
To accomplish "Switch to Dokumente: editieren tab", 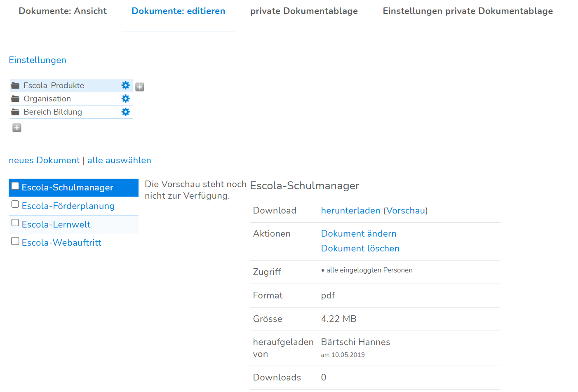I will [179, 11].
